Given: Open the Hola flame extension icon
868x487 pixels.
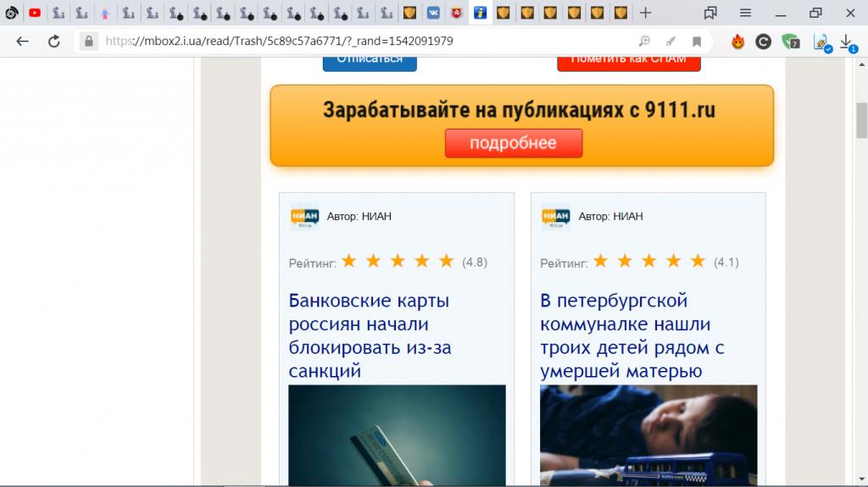Looking at the screenshot, I should 737,41.
